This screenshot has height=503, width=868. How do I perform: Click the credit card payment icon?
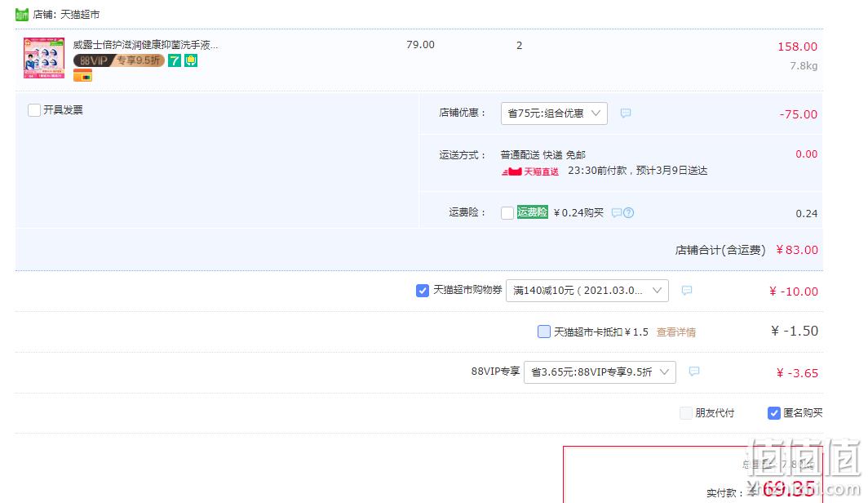[82, 75]
